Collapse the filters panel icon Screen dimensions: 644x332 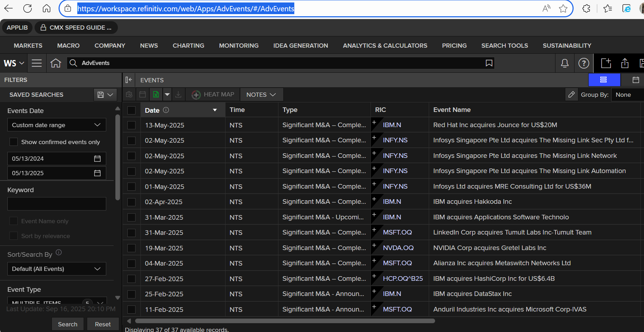pos(129,80)
